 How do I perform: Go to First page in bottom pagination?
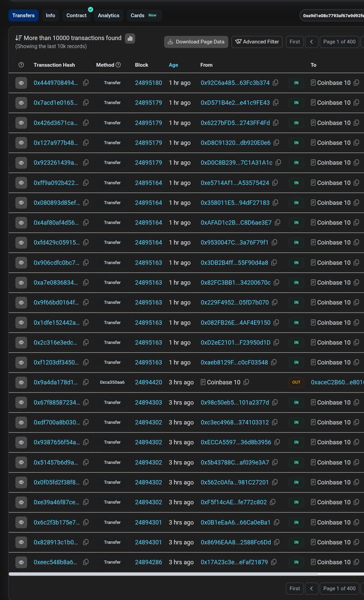[295, 588]
